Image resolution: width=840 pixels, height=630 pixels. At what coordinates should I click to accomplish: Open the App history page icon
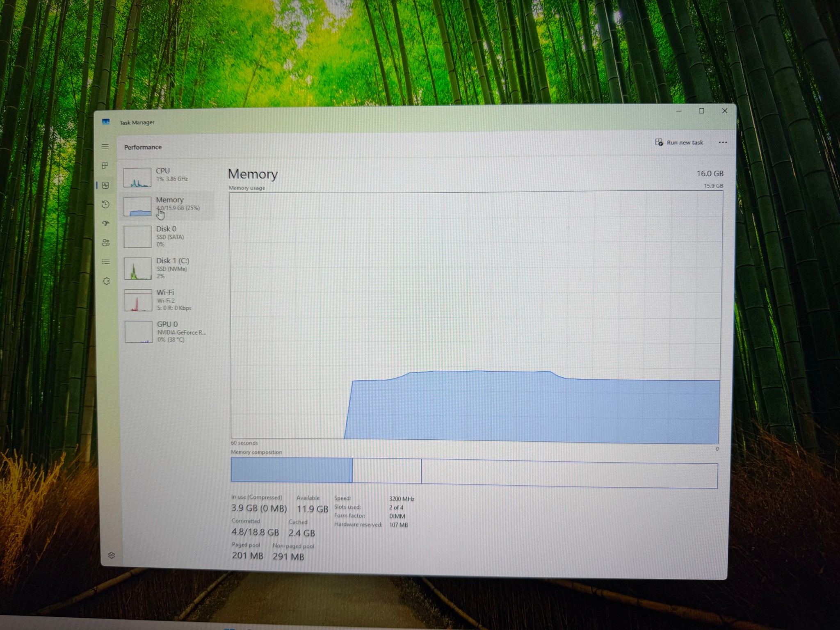pos(106,204)
